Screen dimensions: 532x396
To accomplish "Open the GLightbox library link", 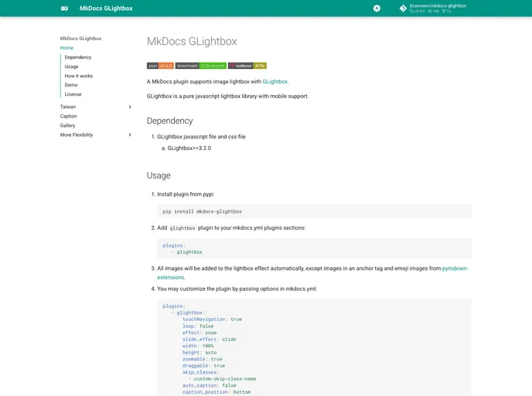I will point(275,82).
